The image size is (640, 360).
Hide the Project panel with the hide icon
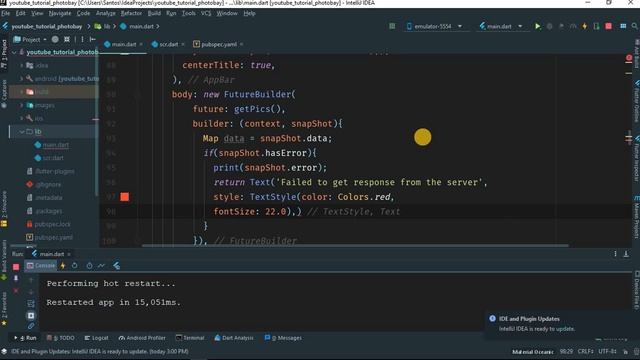92,40
